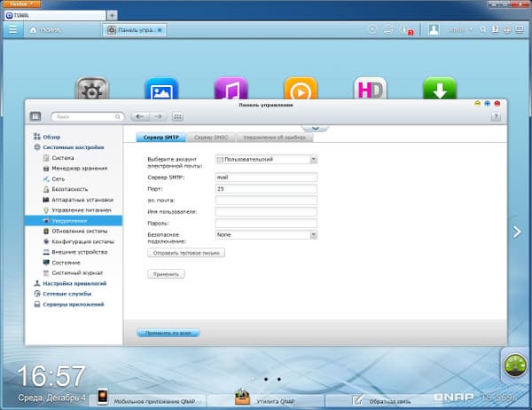Open Внешние устройства in the sidebar
Screen dimensions: 532x410
[75, 252]
